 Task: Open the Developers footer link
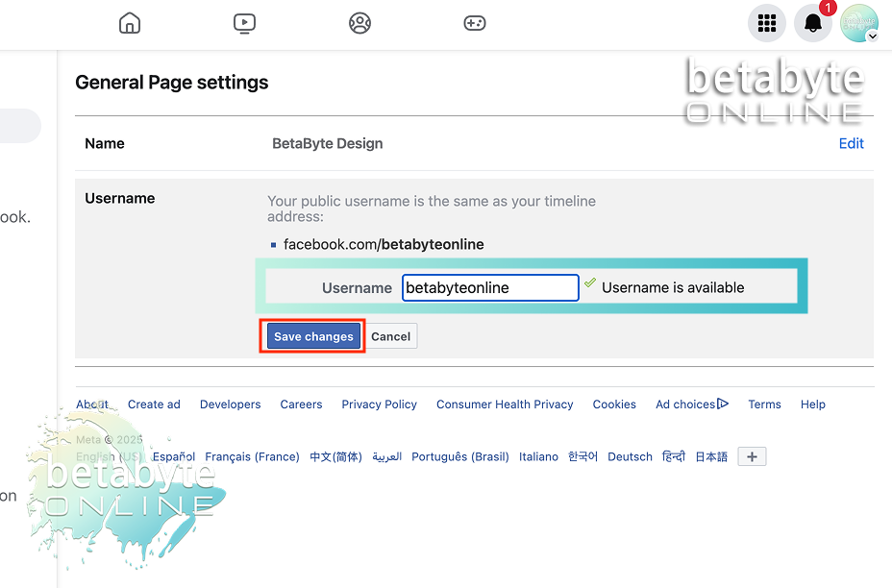[230, 404]
